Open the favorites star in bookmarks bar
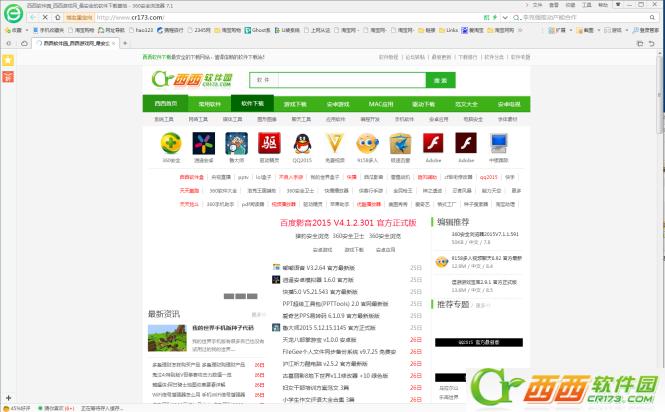665x412 pixels. pyautogui.click(x=7, y=30)
